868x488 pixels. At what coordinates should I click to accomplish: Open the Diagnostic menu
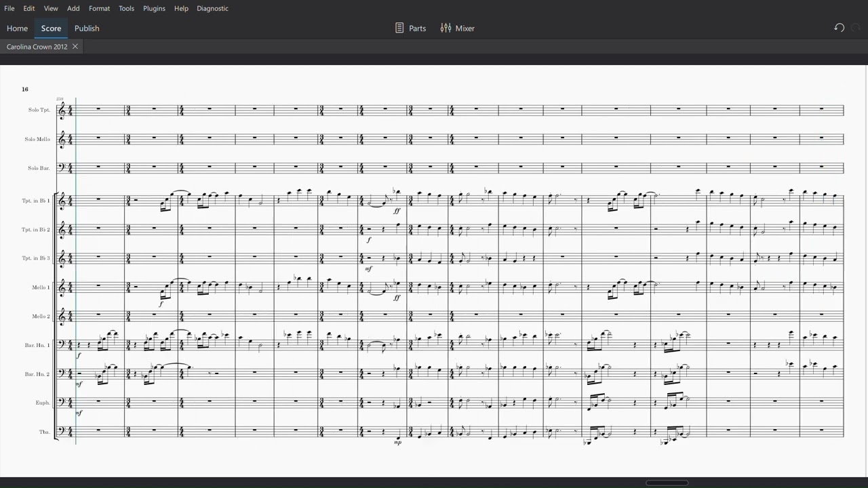tap(212, 8)
